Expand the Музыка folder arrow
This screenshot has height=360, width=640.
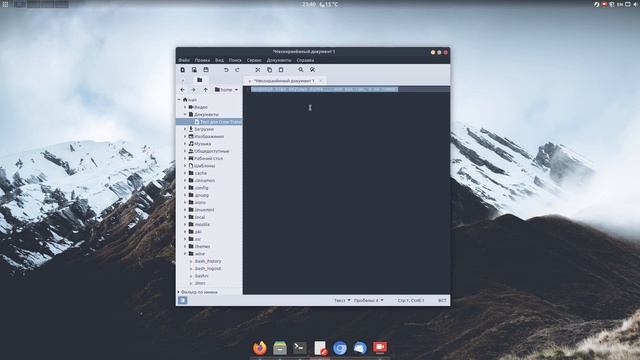point(185,144)
